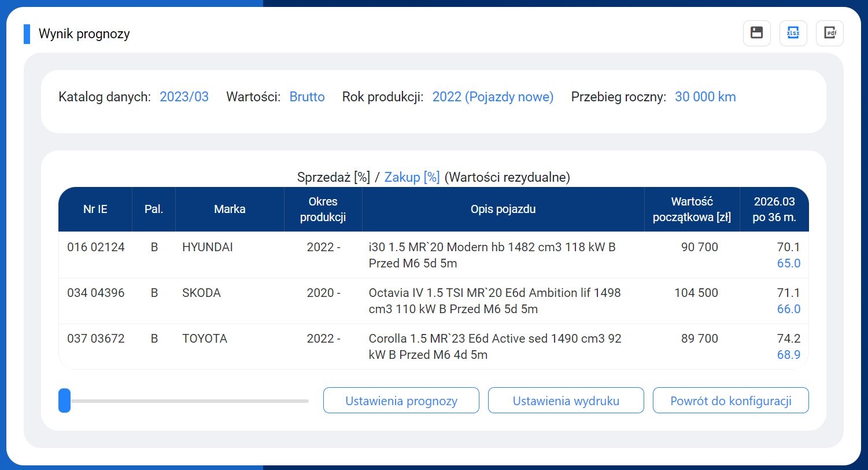Viewport: 868px width, 470px height.
Task: Select the HYUNDAI i30 row
Action: (433, 255)
